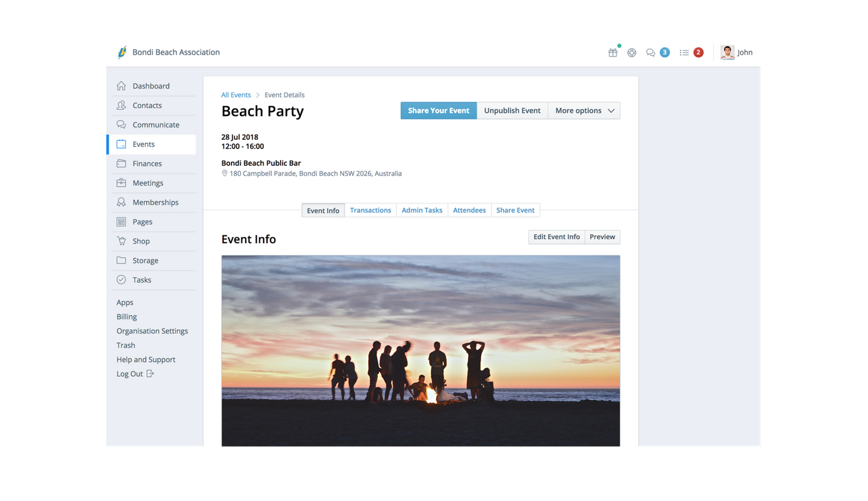The height and width of the screenshot is (501, 868).
Task: Click the Communicate speech bubble icon
Action: [122, 124]
